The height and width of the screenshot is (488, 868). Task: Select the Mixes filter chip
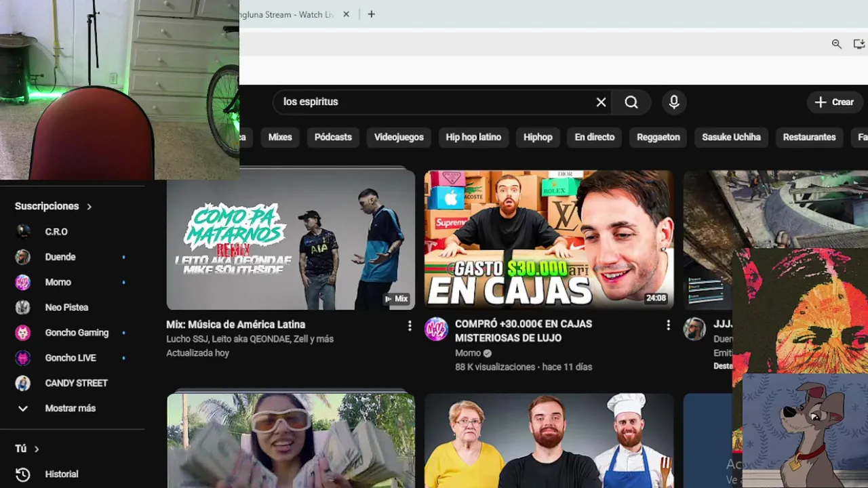pyautogui.click(x=280, y=137)
